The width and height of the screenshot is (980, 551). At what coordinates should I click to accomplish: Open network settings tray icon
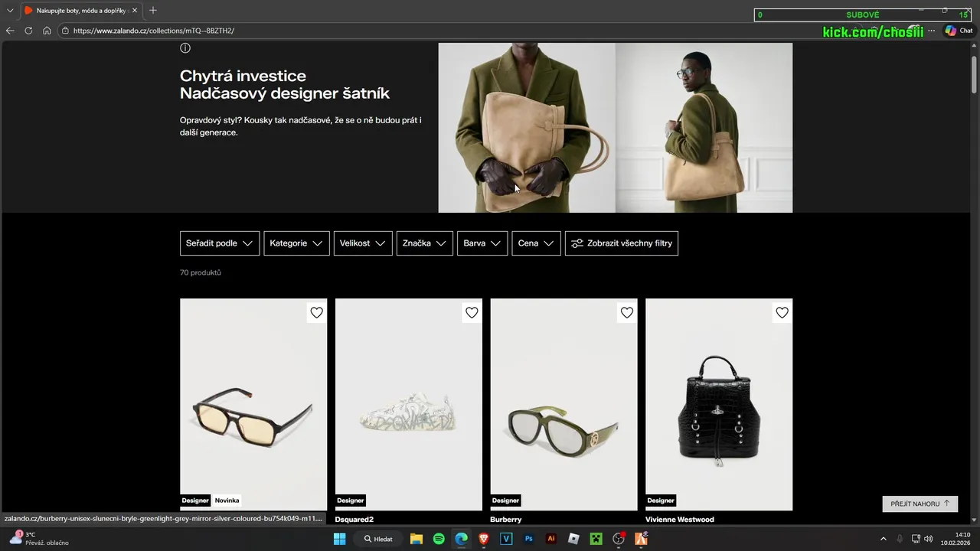tap(916, 539)
